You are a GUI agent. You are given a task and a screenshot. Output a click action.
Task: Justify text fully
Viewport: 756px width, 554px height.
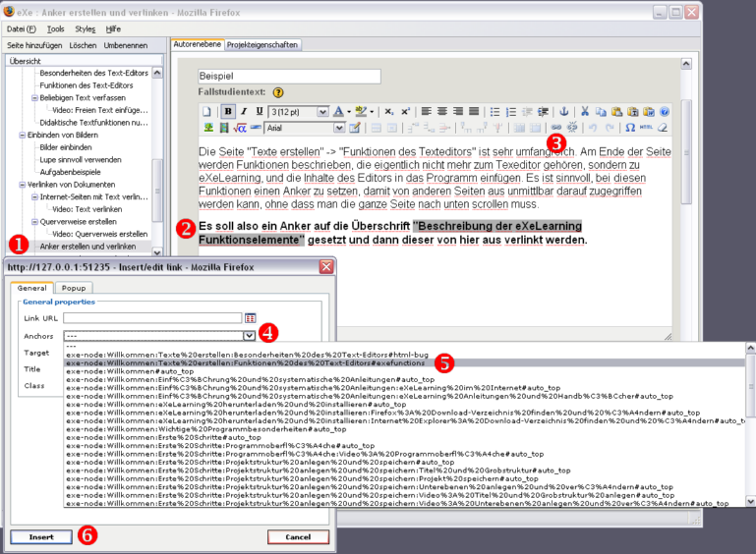click(474, 112)
